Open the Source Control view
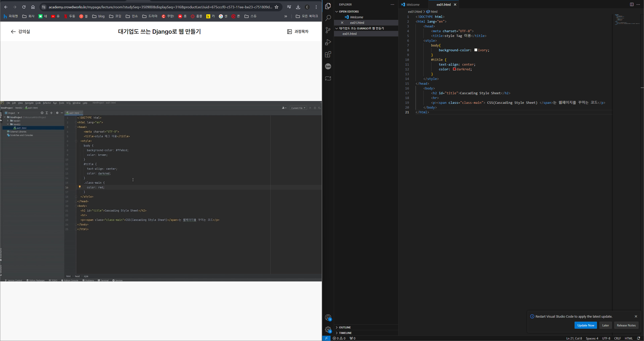Screen dimensions: 644x341 click(x=328, y=30)
